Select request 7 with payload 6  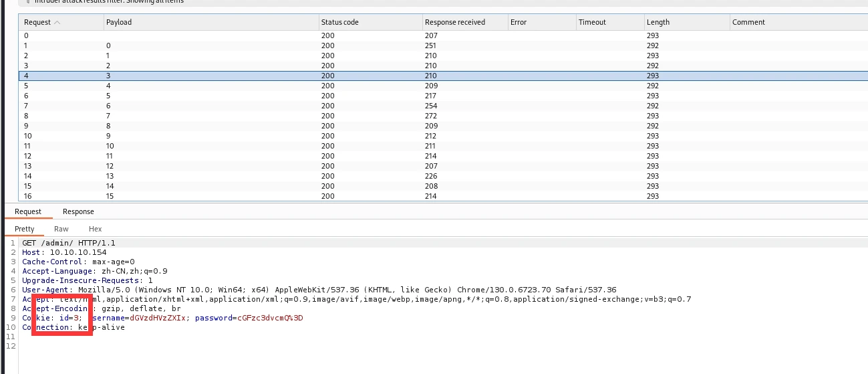tap(443, 106)
